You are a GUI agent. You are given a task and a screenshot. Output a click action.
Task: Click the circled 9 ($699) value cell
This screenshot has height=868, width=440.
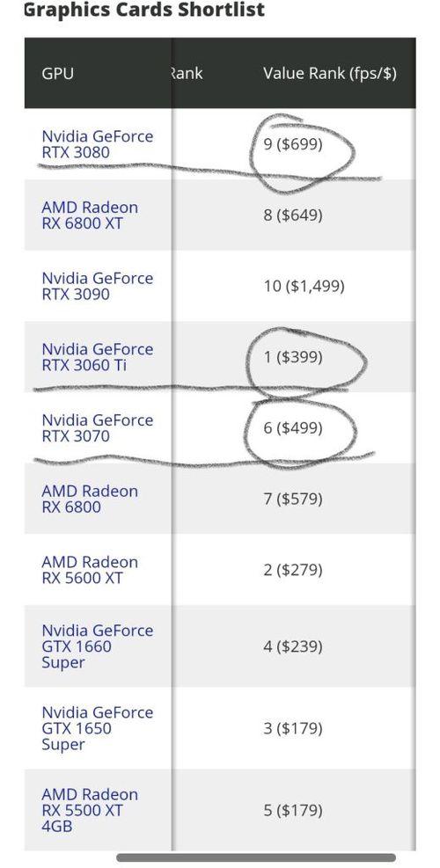point(292,144)
